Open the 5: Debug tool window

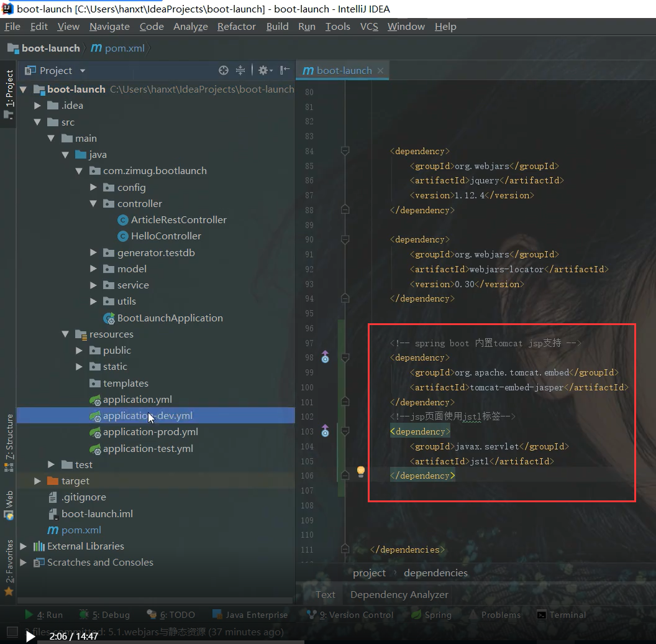point(105,615)
